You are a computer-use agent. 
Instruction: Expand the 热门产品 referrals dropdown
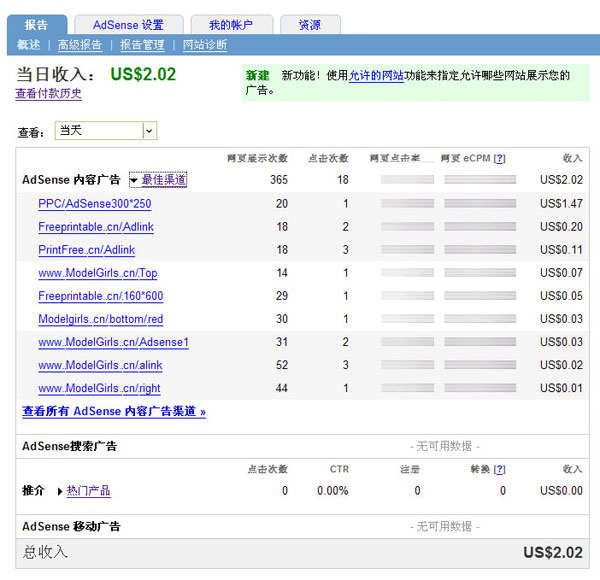[x=84, y=491]
